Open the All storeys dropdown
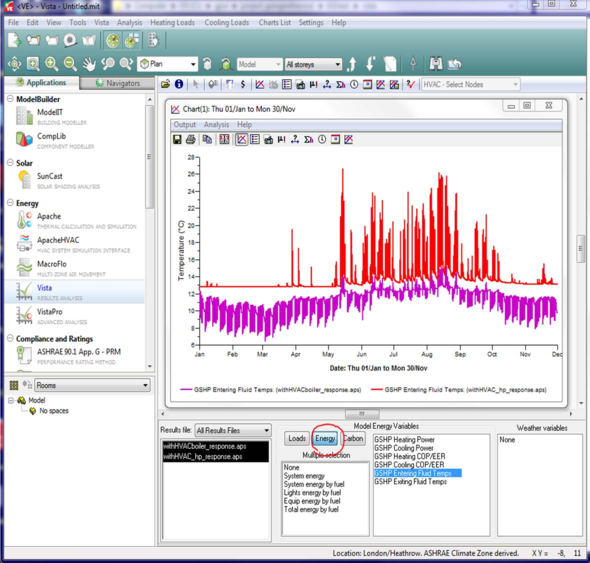 point(313,64)
